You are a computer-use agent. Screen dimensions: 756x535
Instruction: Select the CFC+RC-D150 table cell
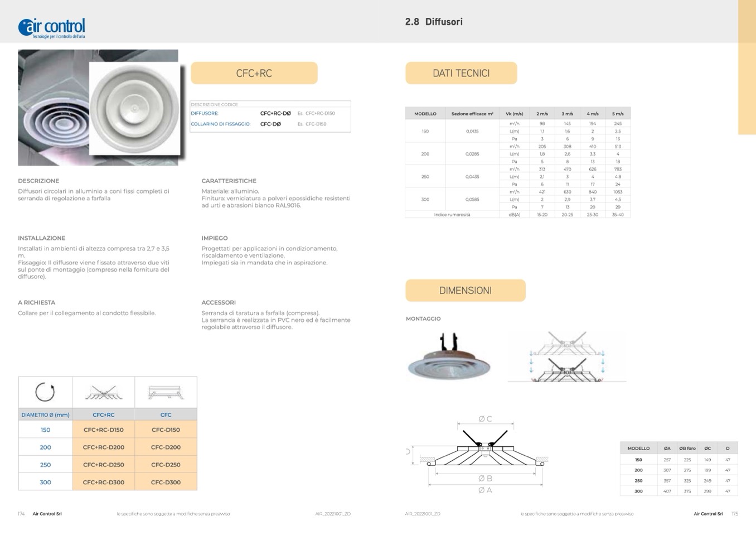point(104,430)
